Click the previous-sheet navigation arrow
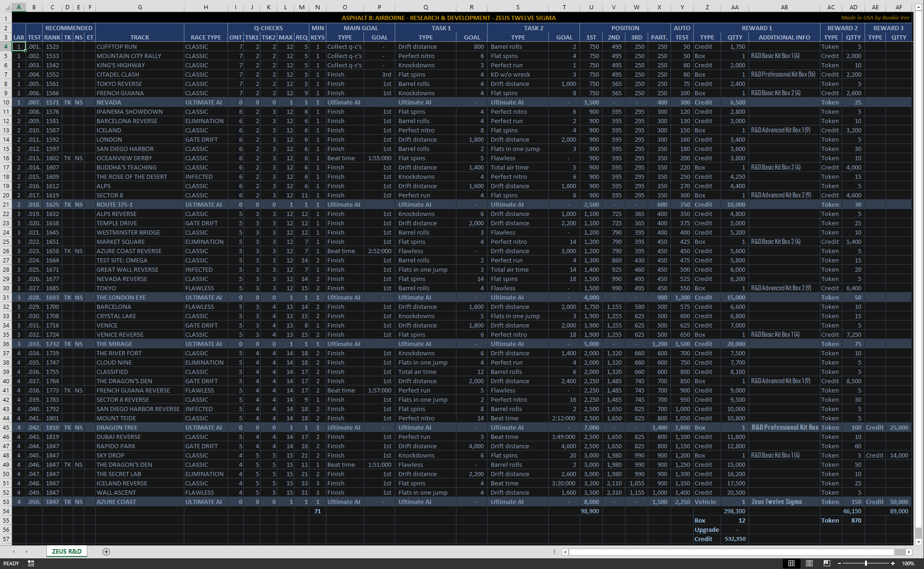 [x=14, y=552]
